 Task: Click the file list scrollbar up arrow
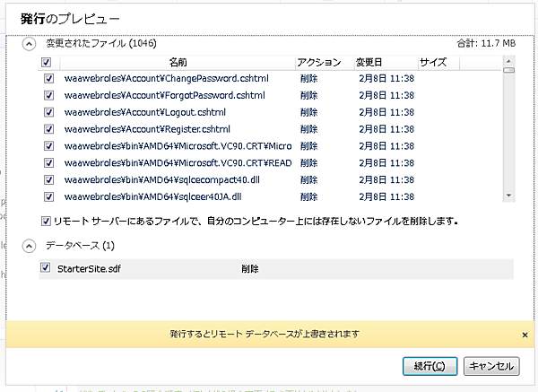[x=508, y=61]
